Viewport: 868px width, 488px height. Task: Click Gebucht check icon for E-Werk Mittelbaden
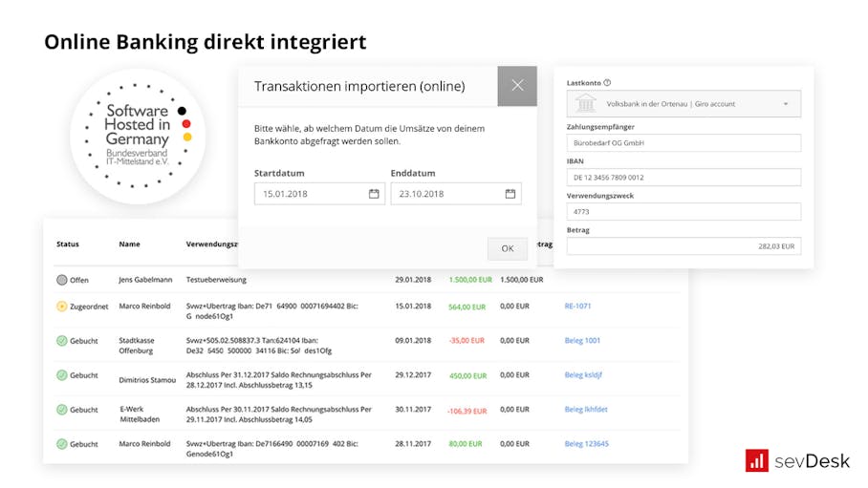62,410
